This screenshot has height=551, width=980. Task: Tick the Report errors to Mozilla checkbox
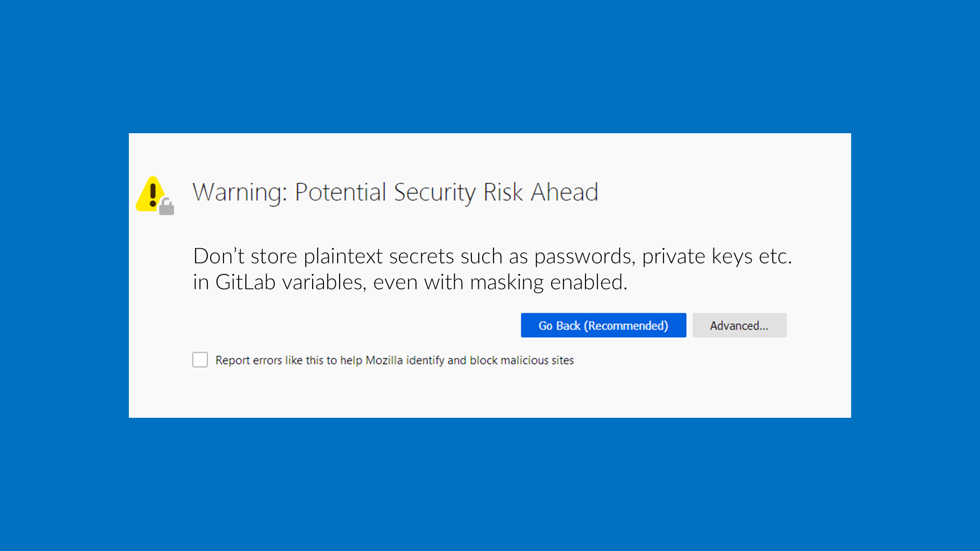(x=200, y=360)
